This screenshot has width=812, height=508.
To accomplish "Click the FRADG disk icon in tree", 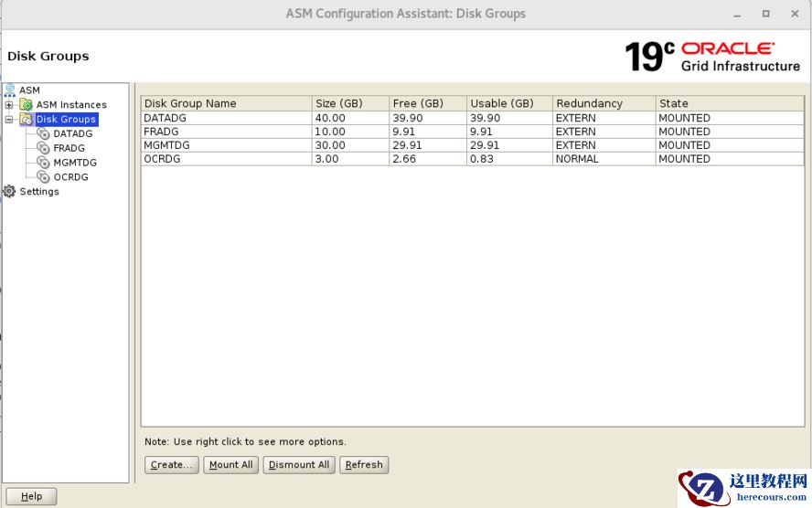I will click(x=44, y=148).
